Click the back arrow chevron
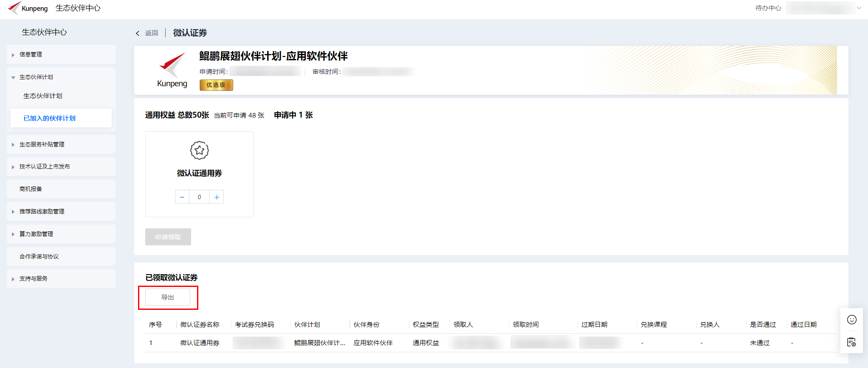This screenshot has width=868, height=368. click(x=138, y=33)
